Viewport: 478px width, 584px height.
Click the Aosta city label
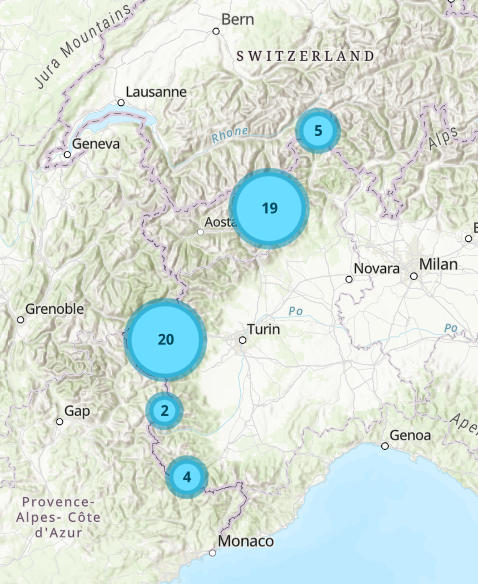coord(221,222)
